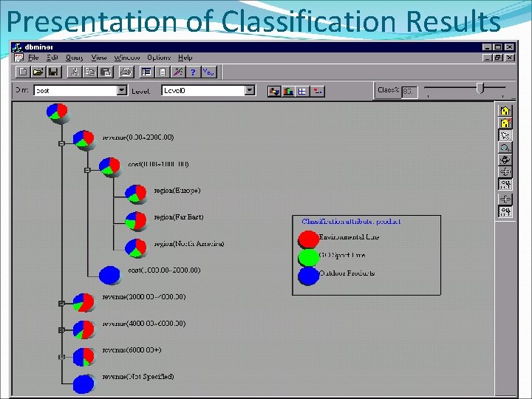The width and height of the screenshot is (532, 399).
Task: Open the File menu
Action: pos(33,58)
